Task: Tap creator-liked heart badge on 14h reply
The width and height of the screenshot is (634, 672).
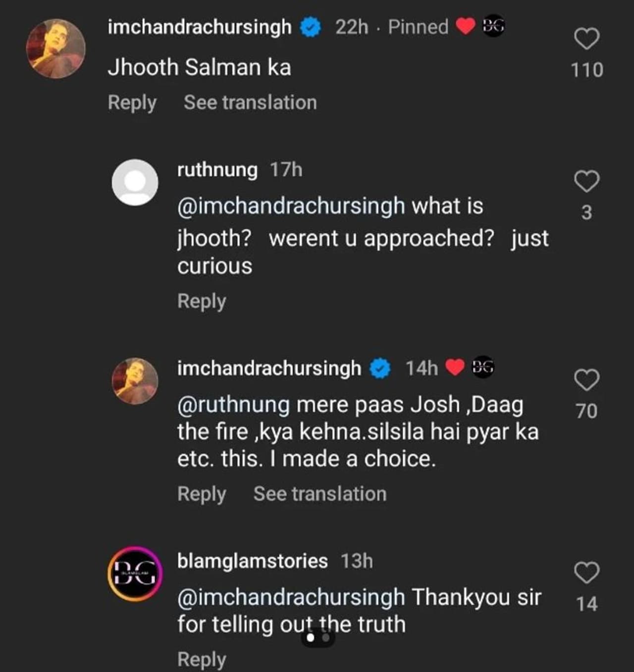Action: pyautogui.click(x=455, y=367)
